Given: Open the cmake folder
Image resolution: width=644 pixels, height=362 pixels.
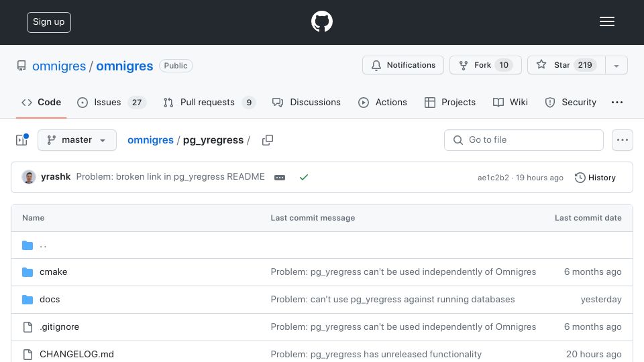Looking at the screenshot, I should coord(54,272).
